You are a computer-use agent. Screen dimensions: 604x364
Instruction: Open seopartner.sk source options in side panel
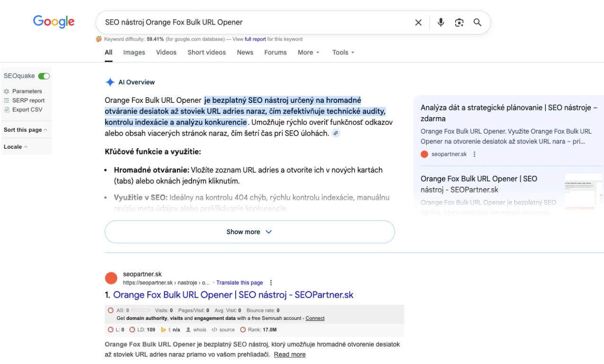475,154
